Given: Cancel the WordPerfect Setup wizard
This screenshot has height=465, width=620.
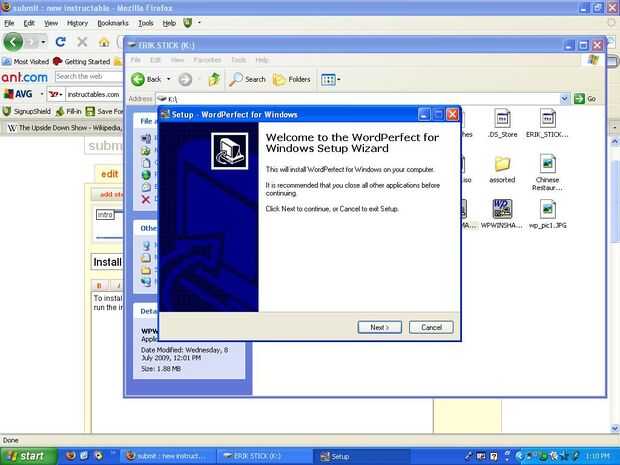Looking at the screenshot, I should tap(431, 327).
